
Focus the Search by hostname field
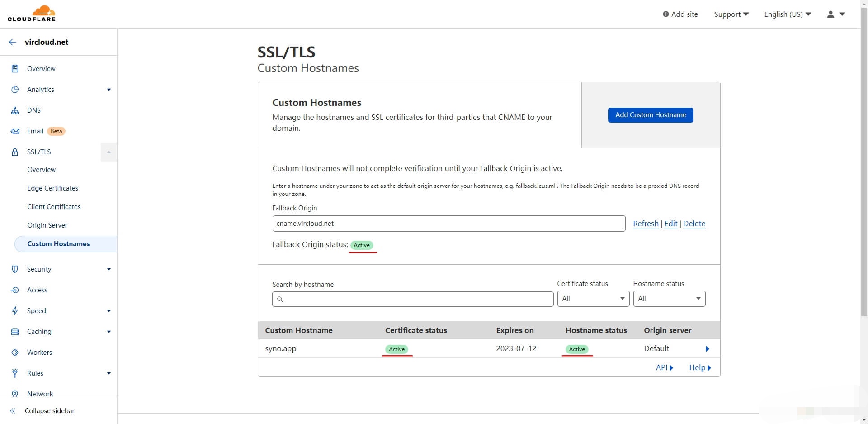[x=412, y=299]
